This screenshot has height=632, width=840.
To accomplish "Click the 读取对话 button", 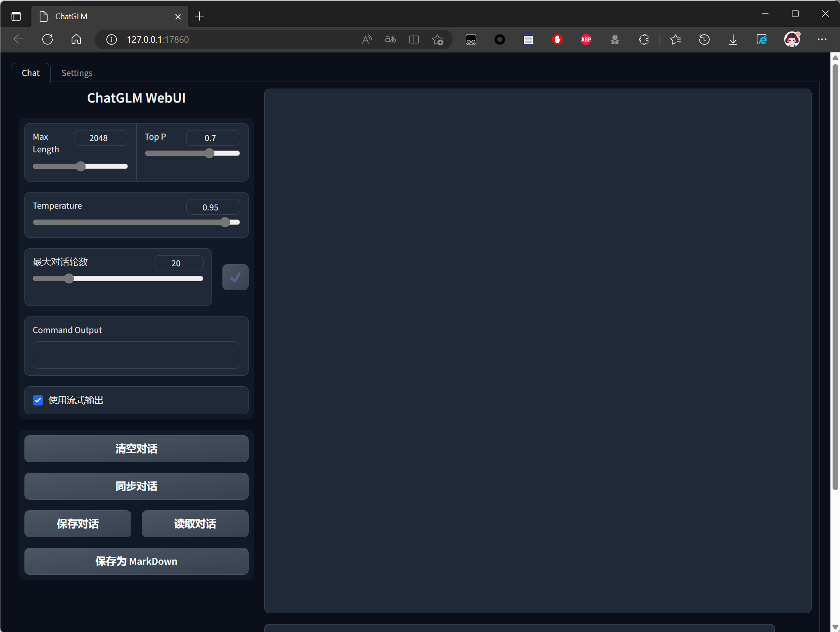I will point(195,524).
